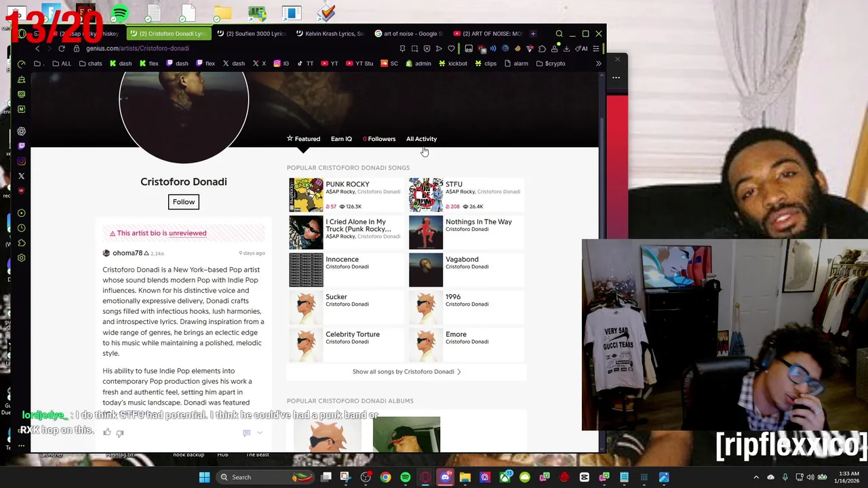Expand the chats bookmarks folder
The width and height of the screenshot is (868, 488).
(90, 64)
